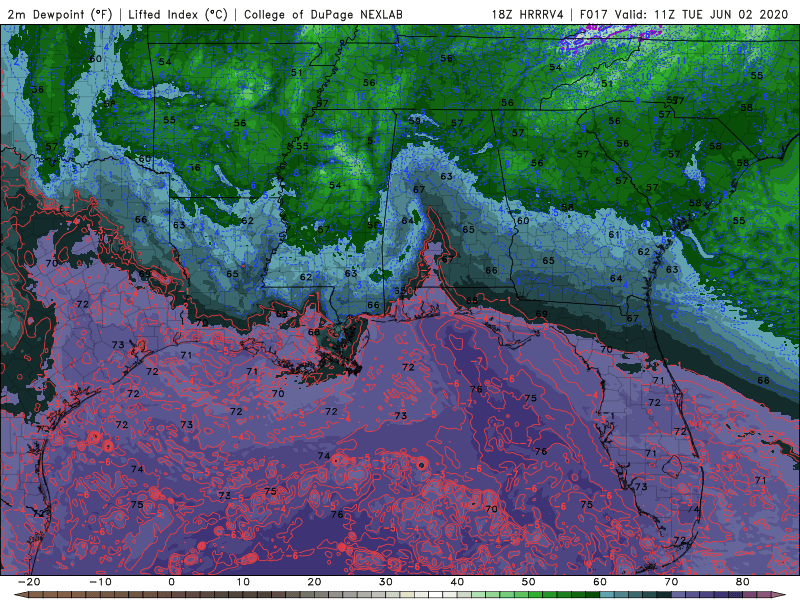Screen dimensions: 800x600
Task: Click the 'College of DuPage NEXLAB' label
Action: coord(323,14)
